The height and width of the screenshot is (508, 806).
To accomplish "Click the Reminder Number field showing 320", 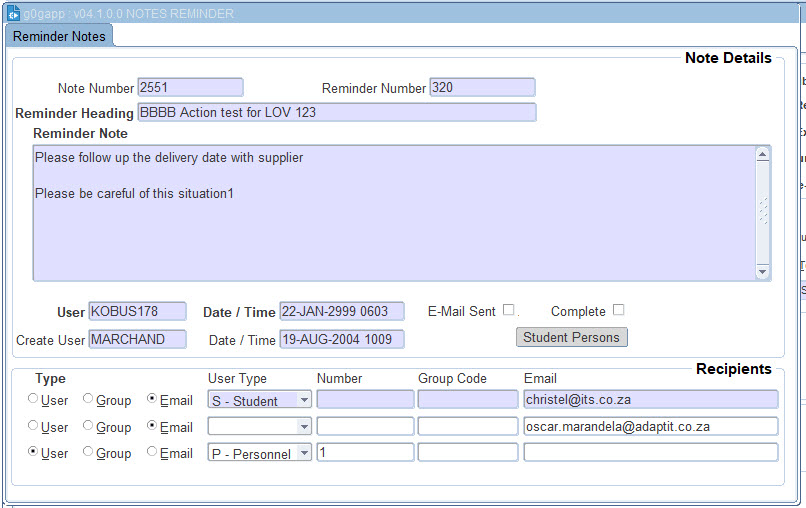I will pyautogui.click(x=482, y=88).
